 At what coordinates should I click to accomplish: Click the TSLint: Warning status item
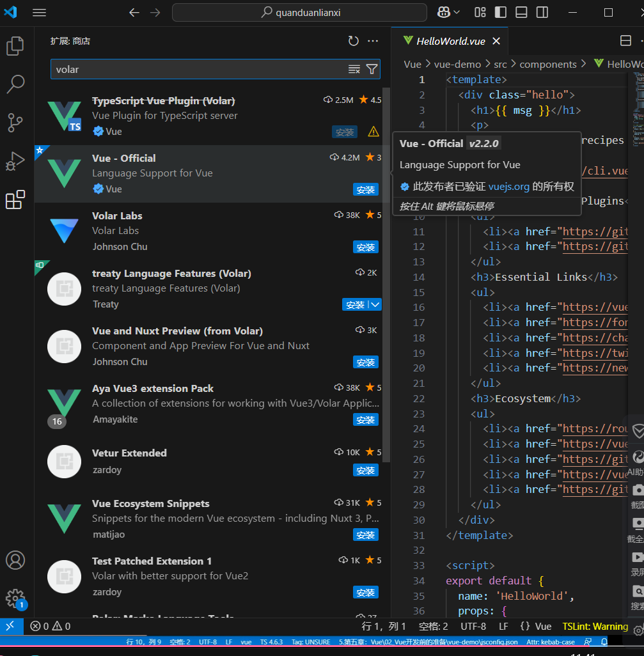[x=595, y=627]
